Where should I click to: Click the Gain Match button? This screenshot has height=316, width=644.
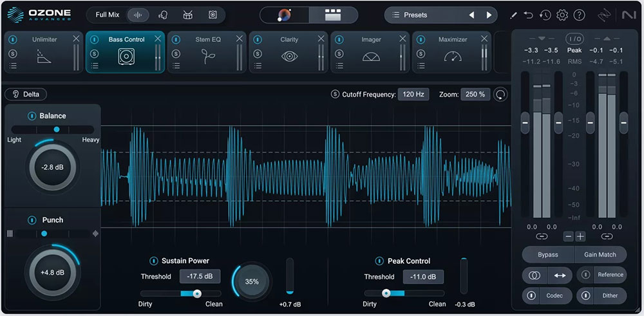600,254
